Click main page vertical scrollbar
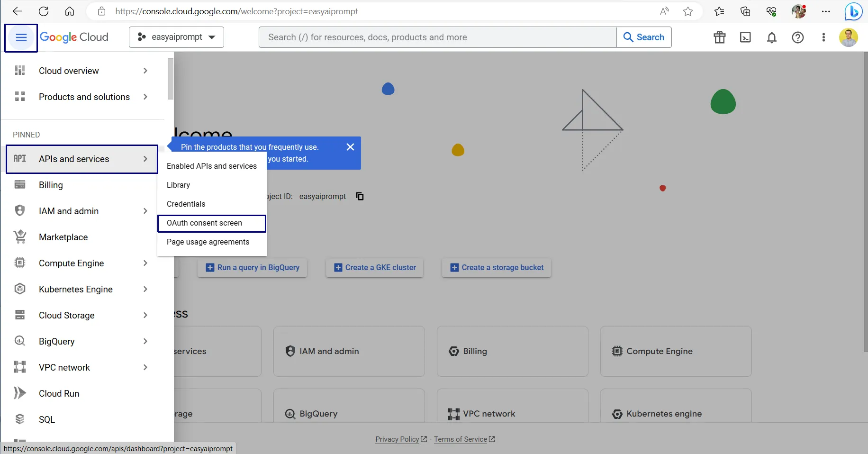This screenshot has height=454, width=868. [865, 202]
